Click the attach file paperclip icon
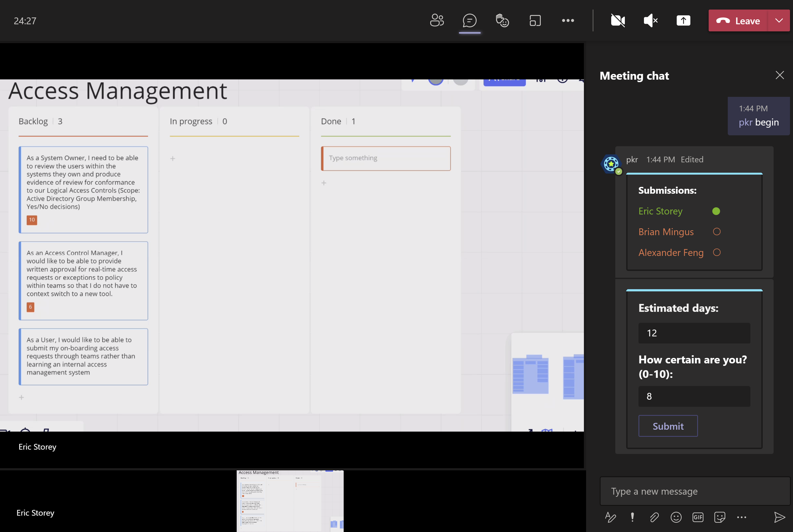 point(654,517)
